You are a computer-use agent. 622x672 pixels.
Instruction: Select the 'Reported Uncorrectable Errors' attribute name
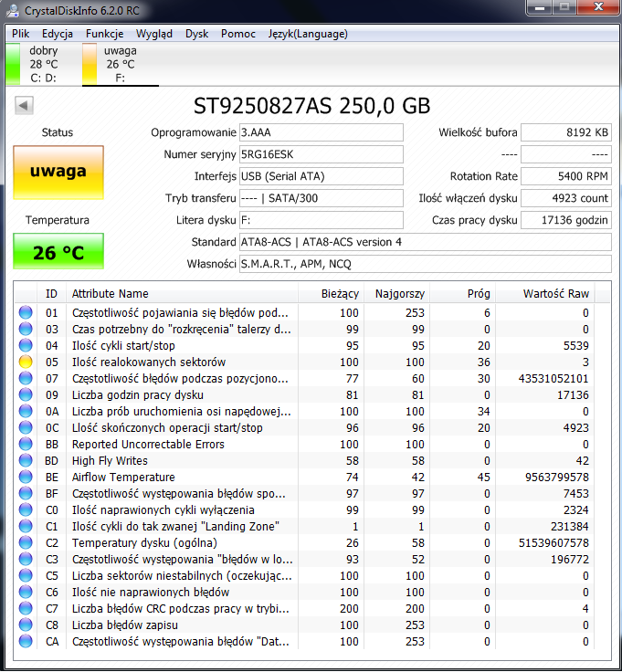(148, 445)
